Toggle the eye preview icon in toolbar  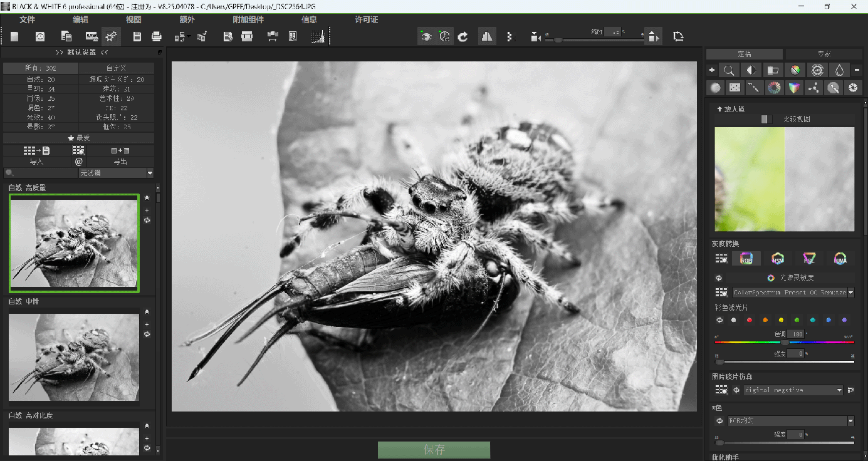click(x=426, y=37)
